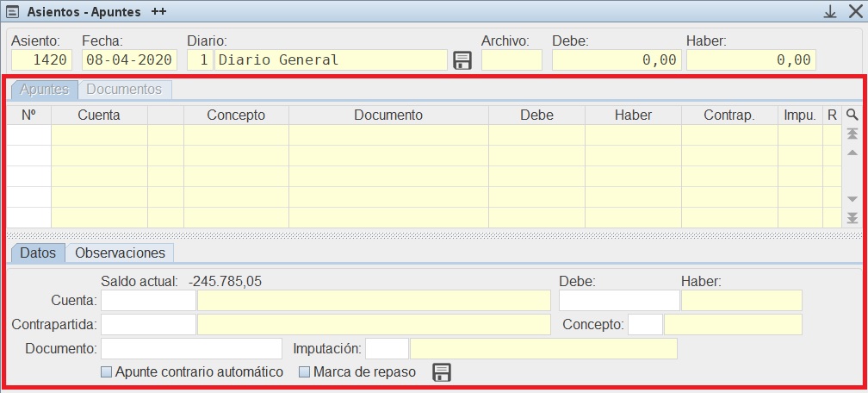This screenshot has height=393, width=868.
Task: Click the Cuenta code input field
Action: coord(148,300)
